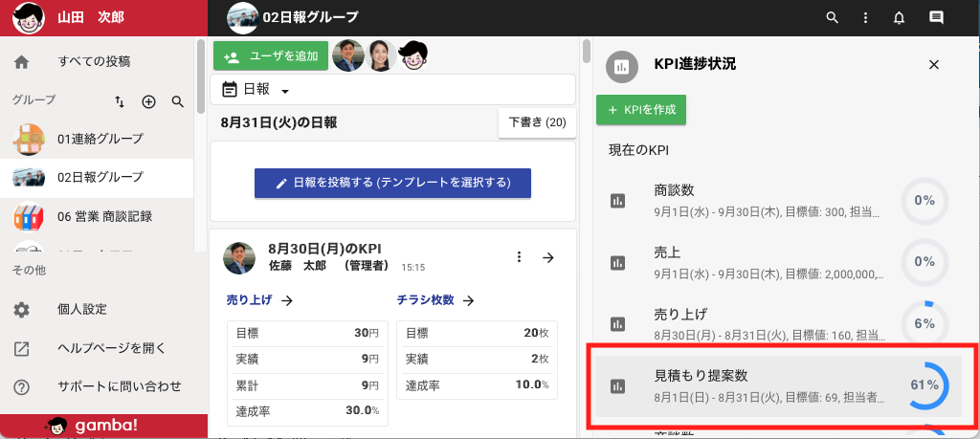Click 61% progress ring for 見積もり提案数
Screen dimensions: 980x439
pos(924,385)
